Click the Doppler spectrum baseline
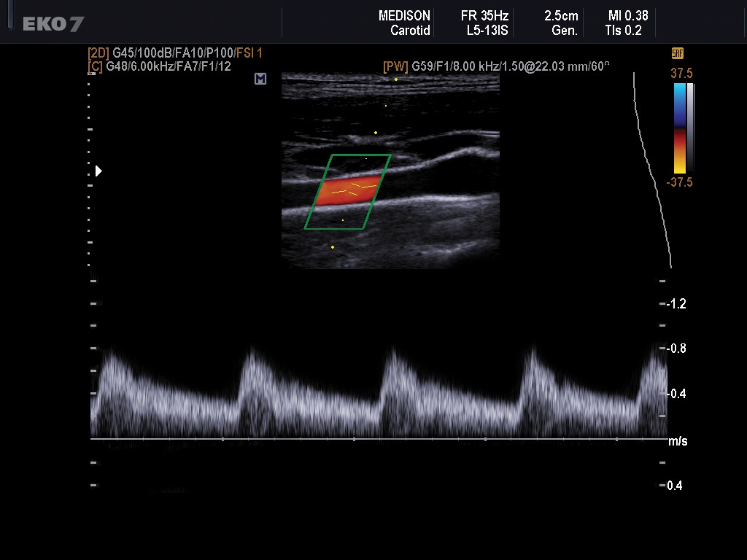 379,438
